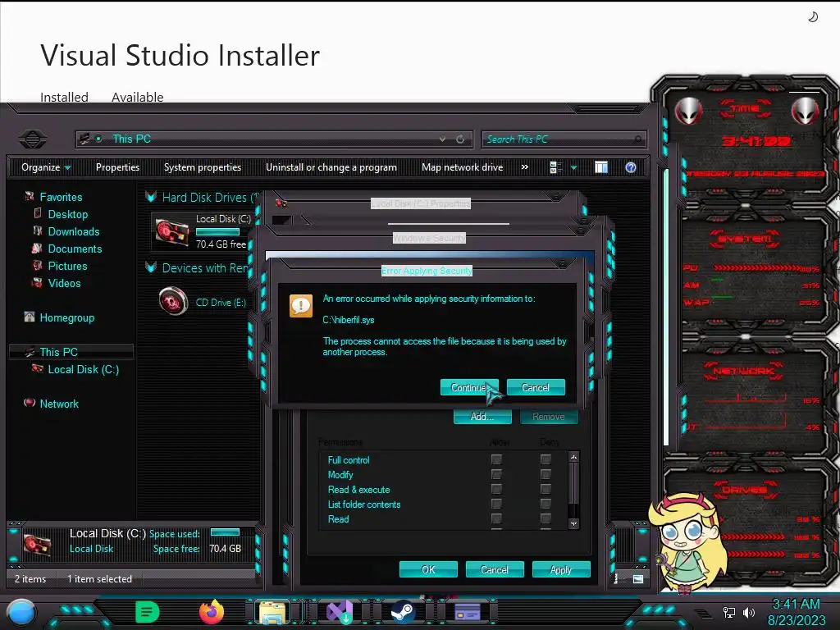The height and width of the screenshot is (630, 840).
Task: Click Uninstall or change a program
Action: tap(331, 167)
